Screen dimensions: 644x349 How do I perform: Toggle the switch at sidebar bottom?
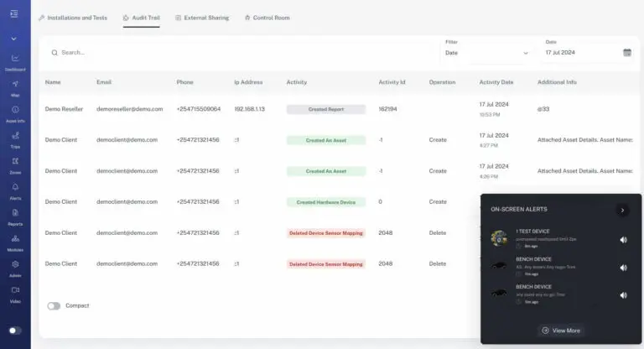(x=14, y=331)
